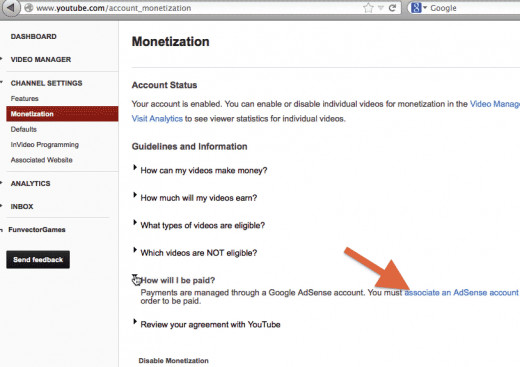This screenshot has height=367, width=520.
Task: Open bookmark dropdown arrow beside star
Action: coord(381,8)
